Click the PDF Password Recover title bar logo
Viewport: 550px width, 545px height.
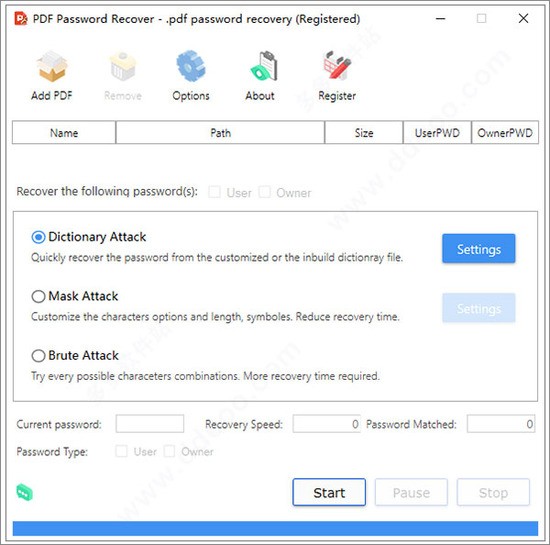tap(21, 19)
